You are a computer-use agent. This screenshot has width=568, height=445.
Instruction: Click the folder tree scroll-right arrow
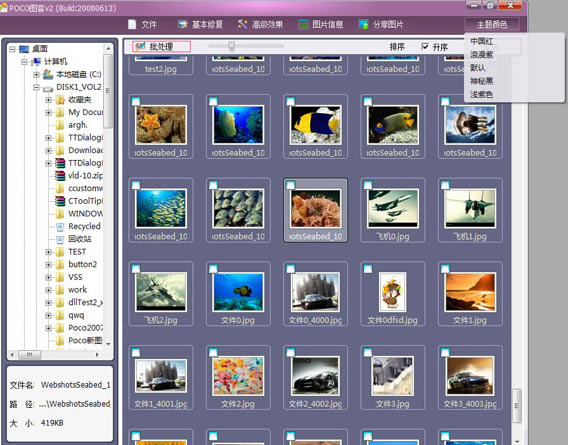[97, 354]
